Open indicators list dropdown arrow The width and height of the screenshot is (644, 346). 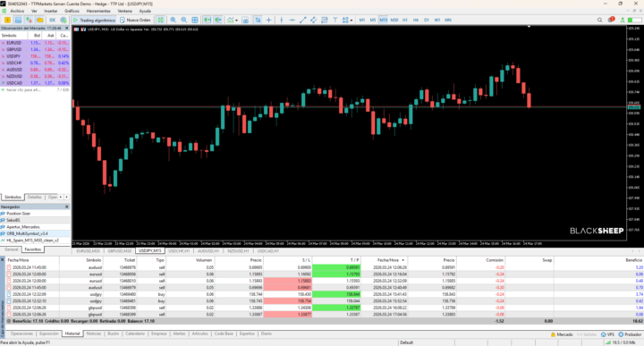point(236,20)
